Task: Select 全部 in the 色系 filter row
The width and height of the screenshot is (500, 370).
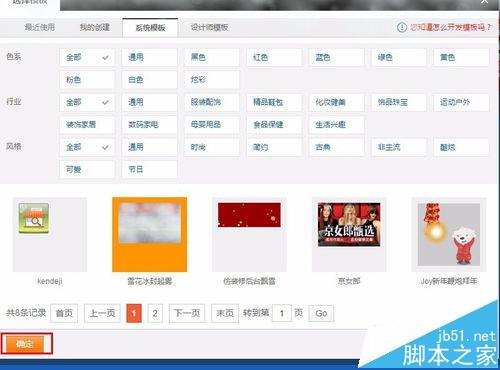Action: click(x=87, y=57)
